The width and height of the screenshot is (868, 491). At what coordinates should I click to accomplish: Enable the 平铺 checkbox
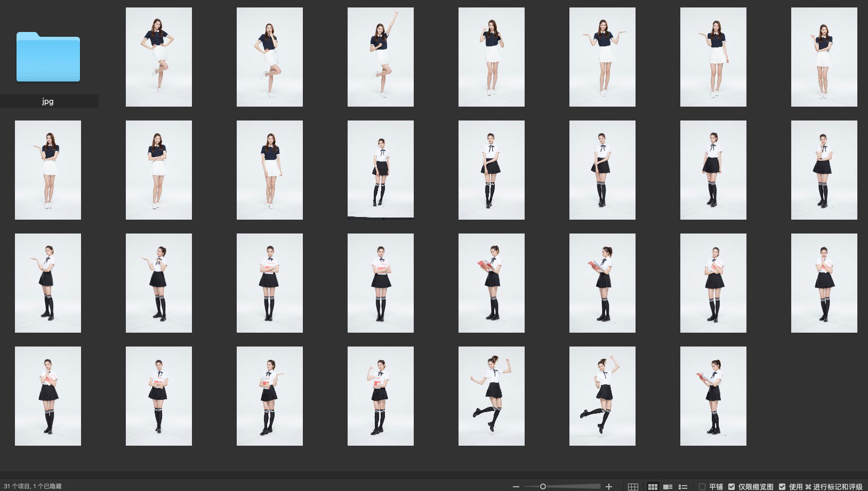[x=702, y=487]
